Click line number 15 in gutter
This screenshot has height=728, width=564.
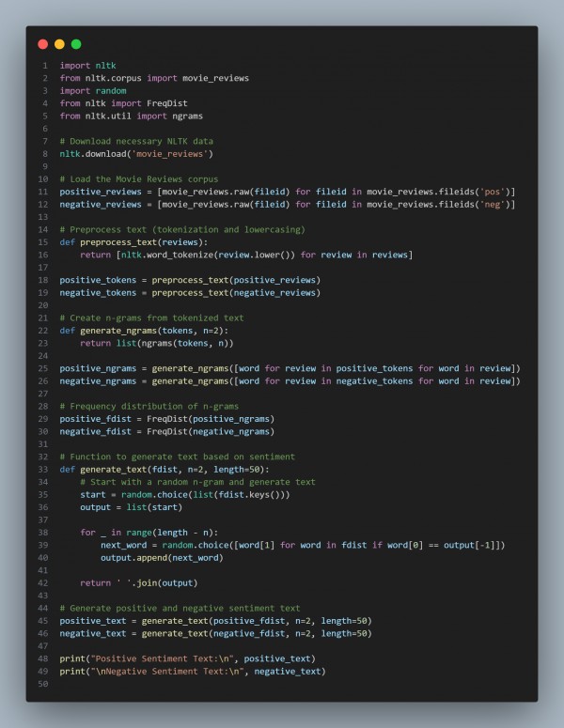(43, 242)
